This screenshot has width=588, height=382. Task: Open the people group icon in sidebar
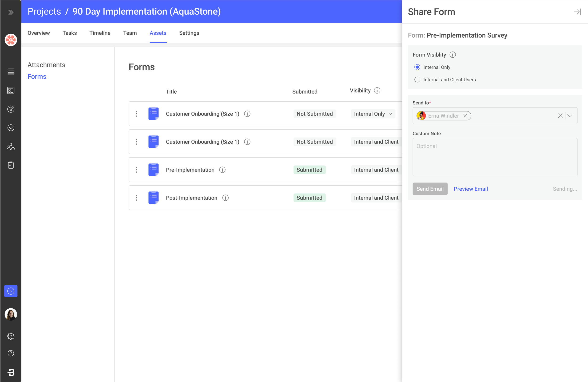pos(11,147)
